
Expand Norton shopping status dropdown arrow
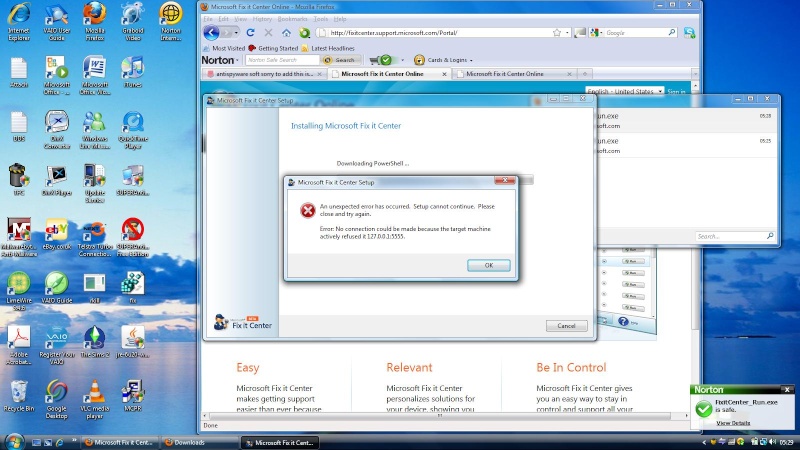pyautogui.click(x=402, y=60)
